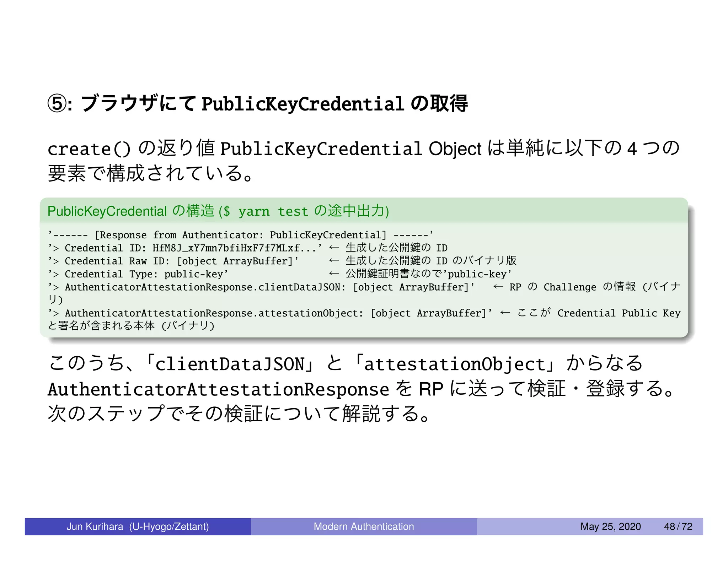Viewport: 728px width, 562px height.
Task: Click the annotation '公開鍵証明書なので'public-key''
Action: [x=429, y=274]
